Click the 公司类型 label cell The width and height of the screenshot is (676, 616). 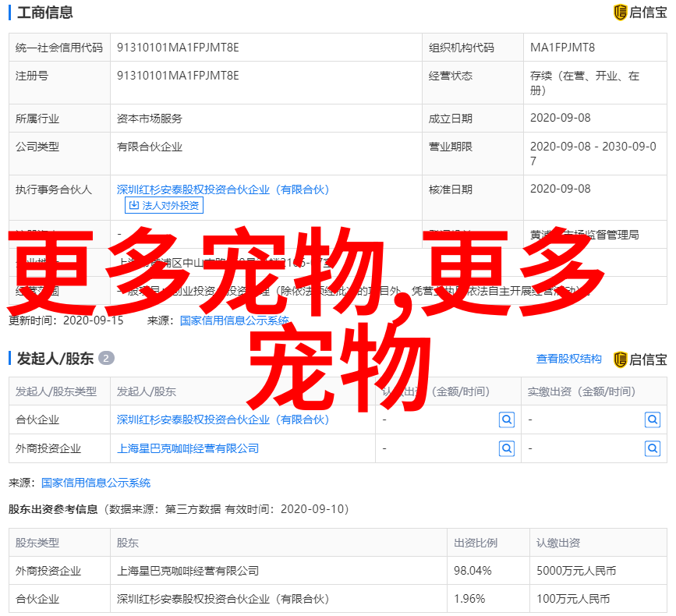coord(59,154)
